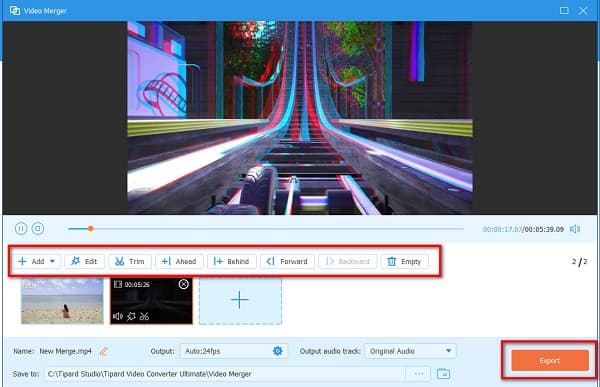Move the selected clip Forward
This screenshot has height=387, width=600.
pyautogui.click(x=287, y=261)
